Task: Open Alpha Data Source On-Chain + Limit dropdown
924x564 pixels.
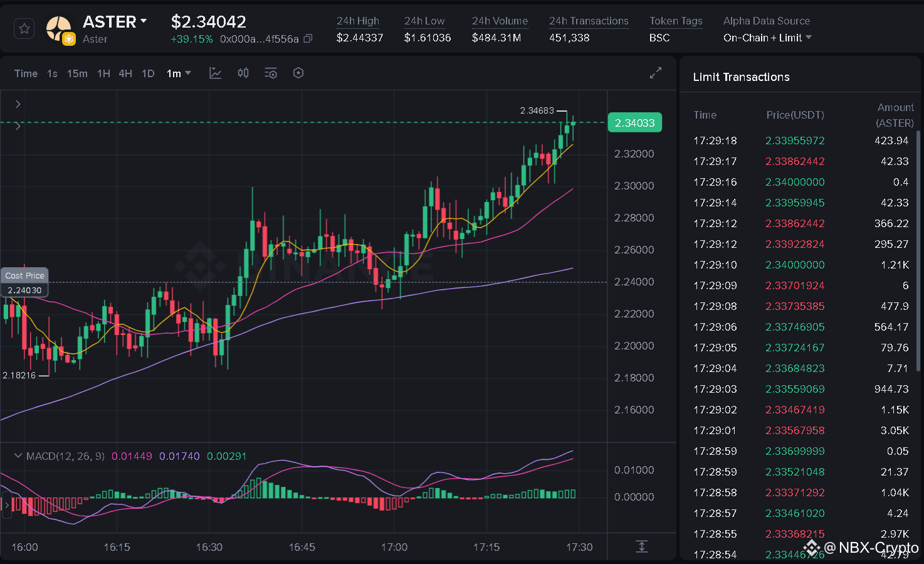Action: [767, 38]
